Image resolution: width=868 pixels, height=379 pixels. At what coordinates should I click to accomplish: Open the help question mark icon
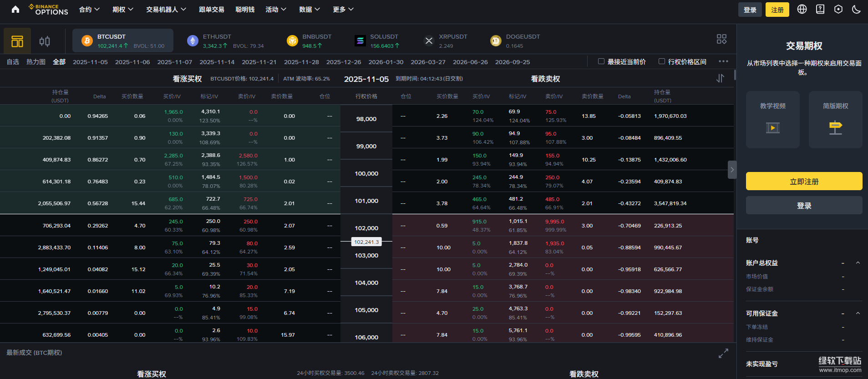[820, 10]
